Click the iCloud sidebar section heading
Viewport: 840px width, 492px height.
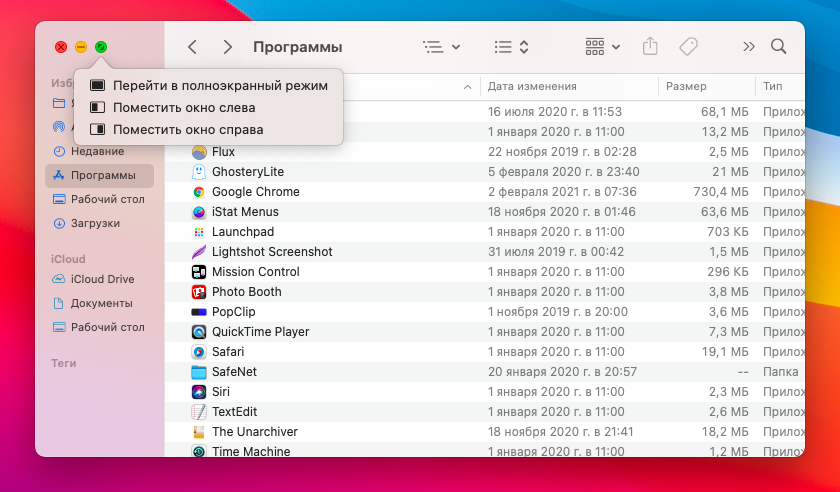click(x=68, y=259)
